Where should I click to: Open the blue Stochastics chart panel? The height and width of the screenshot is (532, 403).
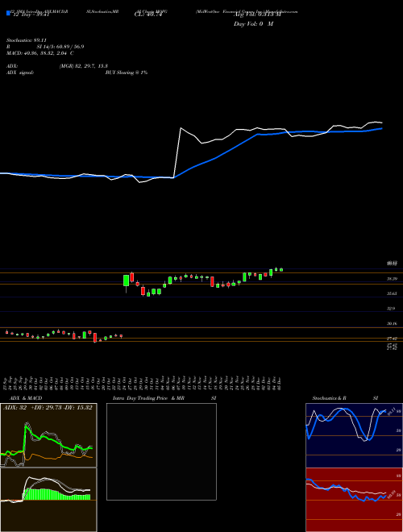coord(354,435)
